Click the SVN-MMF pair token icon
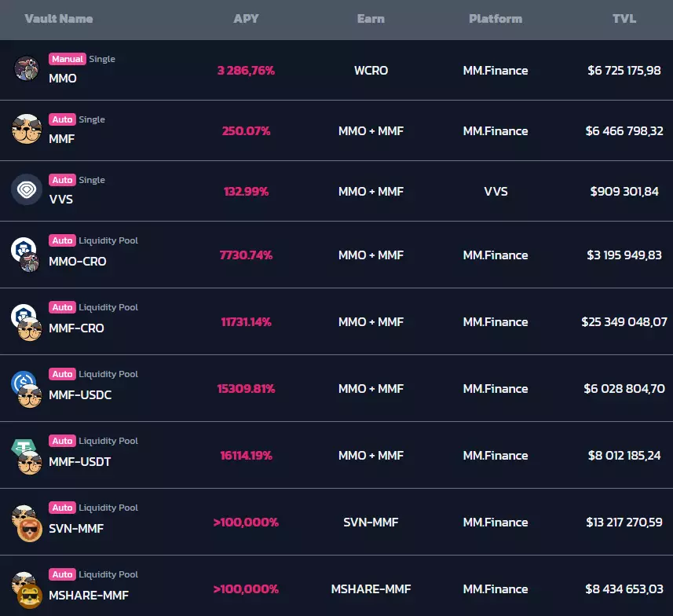The height and width of the screenshot is (616, 673). pyautogui.click(x=25, y=522)
